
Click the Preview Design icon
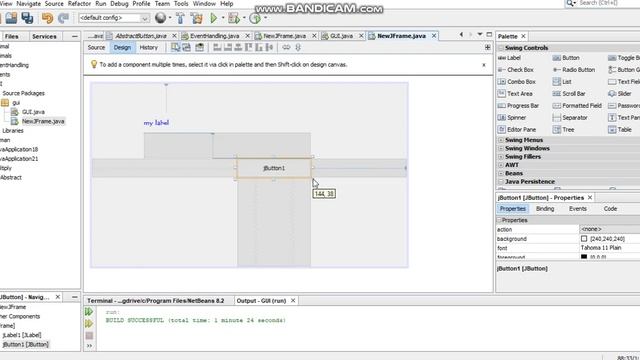pyautogui.click(x=199, y=47)
